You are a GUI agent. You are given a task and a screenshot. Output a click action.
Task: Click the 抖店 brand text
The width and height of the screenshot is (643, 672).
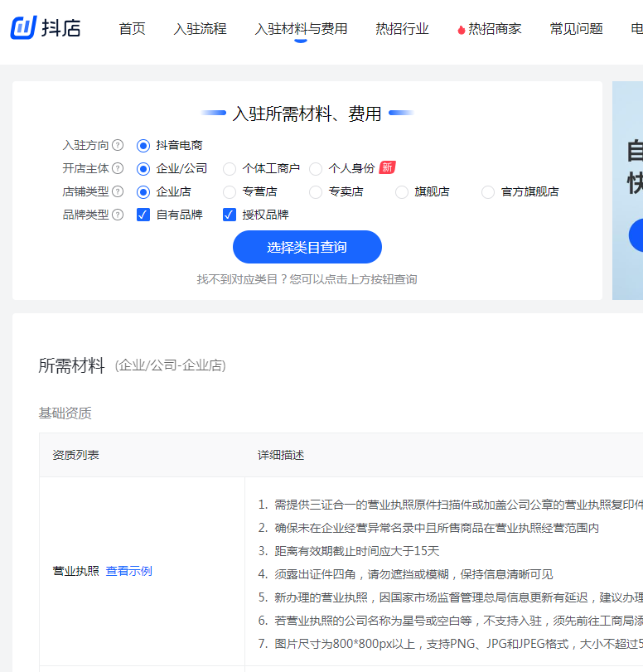[60, 28]
